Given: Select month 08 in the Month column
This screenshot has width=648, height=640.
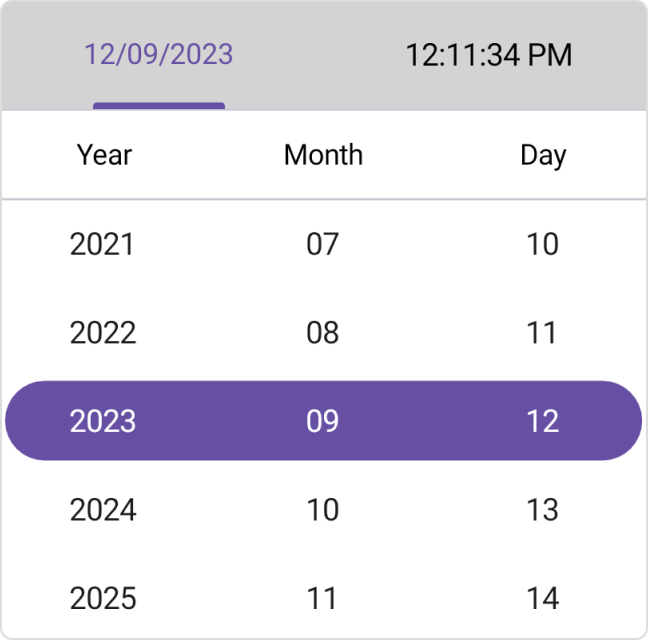Looking at the screenshot, I should [323, 332].
